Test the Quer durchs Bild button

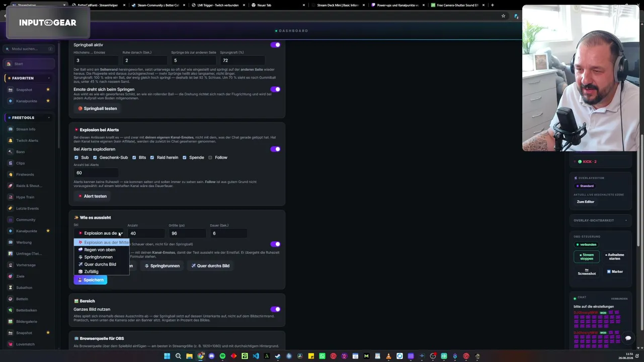point(210,266)
